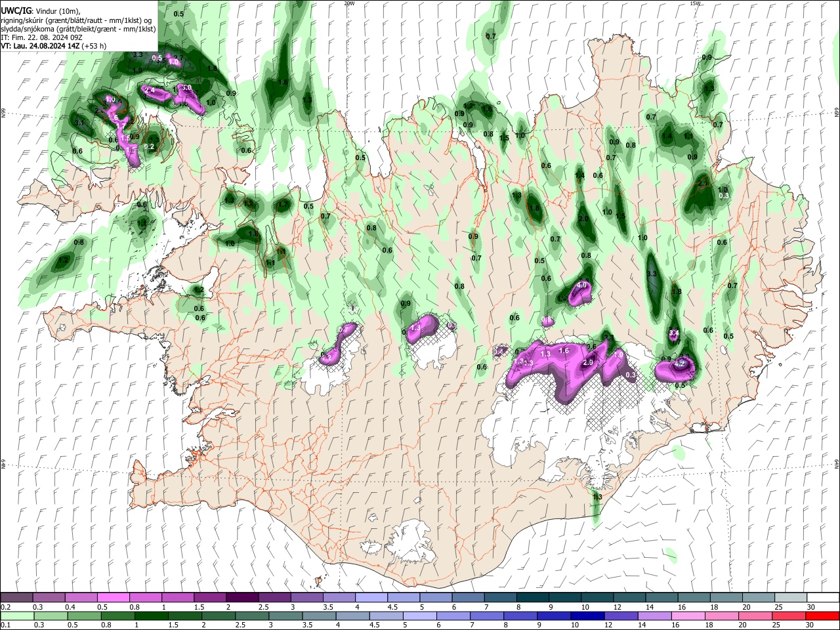Click the 2.1 rain value in the dark green eastern cell
Screen dimensions: 840x630
pos(703,184)
